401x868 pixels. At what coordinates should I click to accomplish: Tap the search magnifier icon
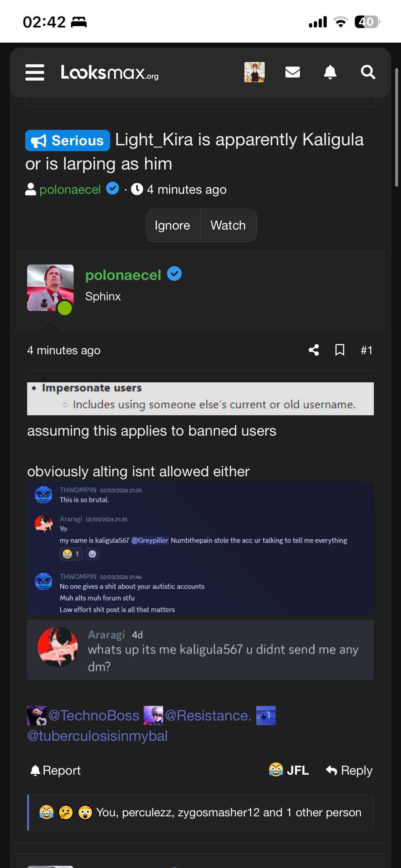click(x=368, y=72)
